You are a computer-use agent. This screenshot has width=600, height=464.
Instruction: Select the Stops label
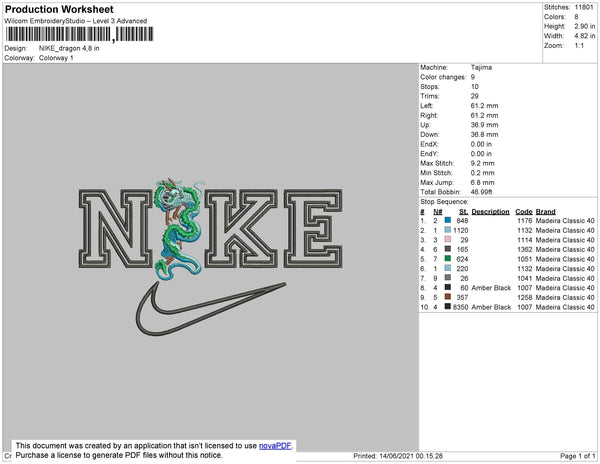[x=429, y=86]
